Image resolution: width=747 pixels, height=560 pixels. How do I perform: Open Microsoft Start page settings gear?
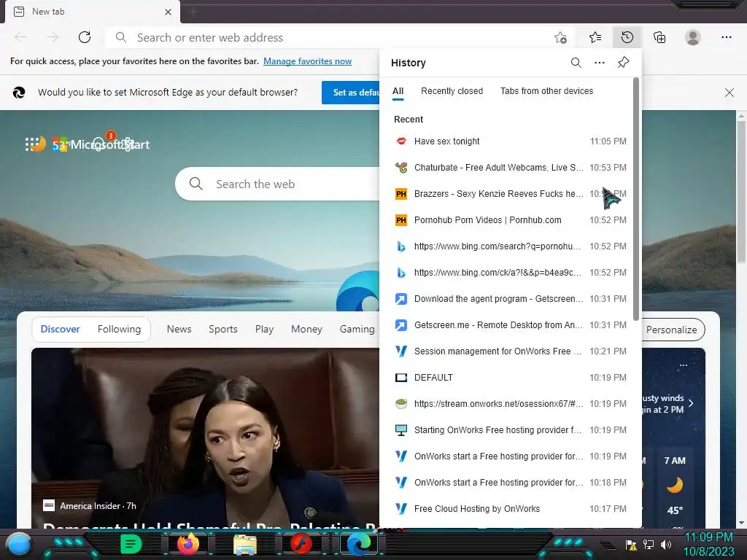pyautogui.click(x=127, y=144)
